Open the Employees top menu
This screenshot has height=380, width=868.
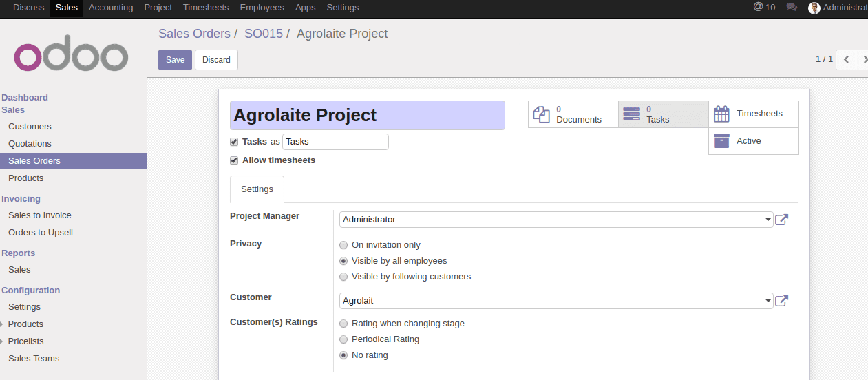pyautogui.click(x=262, y=8)
